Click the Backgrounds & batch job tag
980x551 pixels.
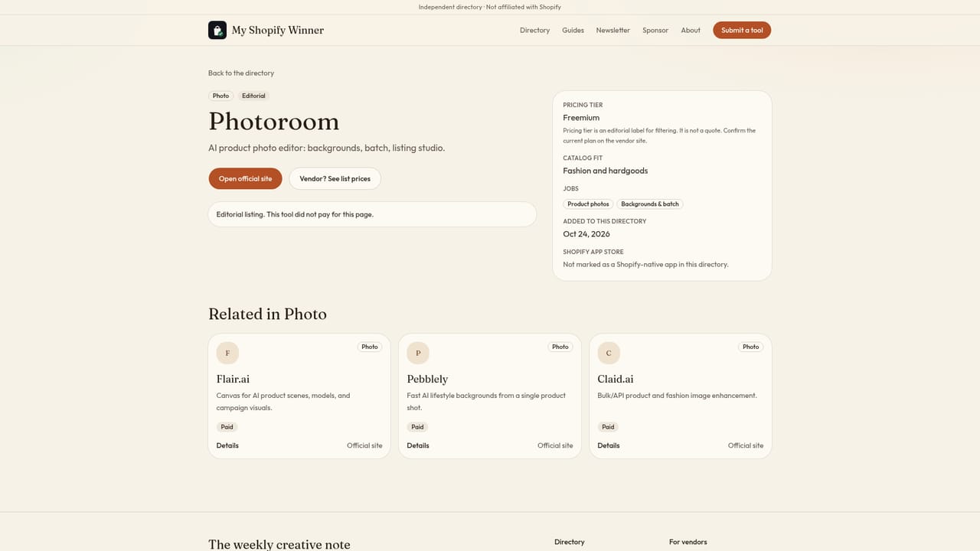(x=650, y=204)
